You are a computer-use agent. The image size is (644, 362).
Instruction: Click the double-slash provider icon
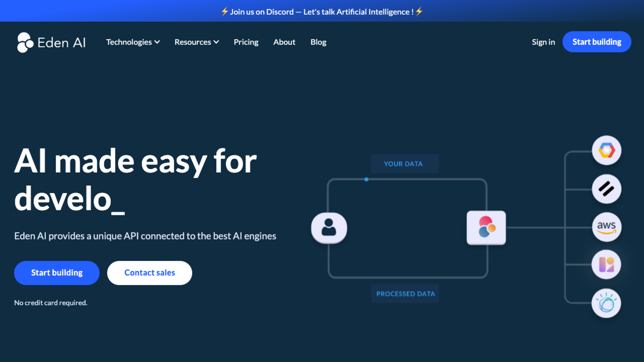[606, 189]
